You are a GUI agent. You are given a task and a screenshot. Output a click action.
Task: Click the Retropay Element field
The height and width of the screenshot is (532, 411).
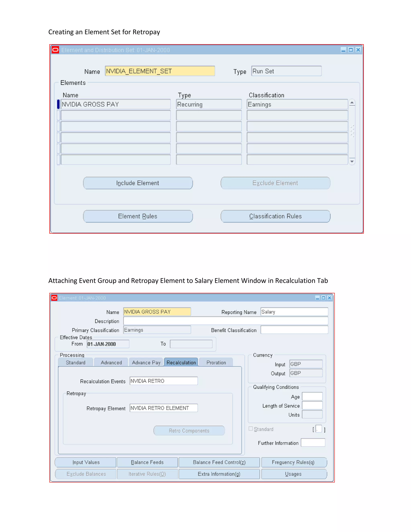pos(164,408)
